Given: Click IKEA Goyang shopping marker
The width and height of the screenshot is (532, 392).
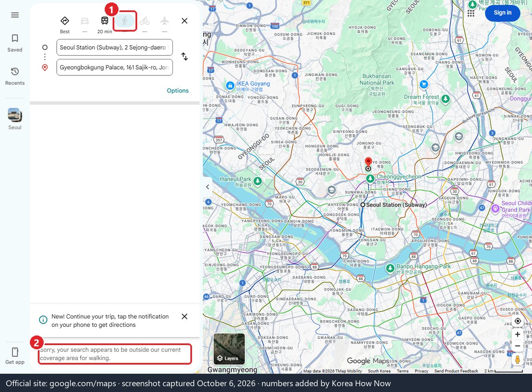Looking at the screenshot, I should [x=230, y=85].
